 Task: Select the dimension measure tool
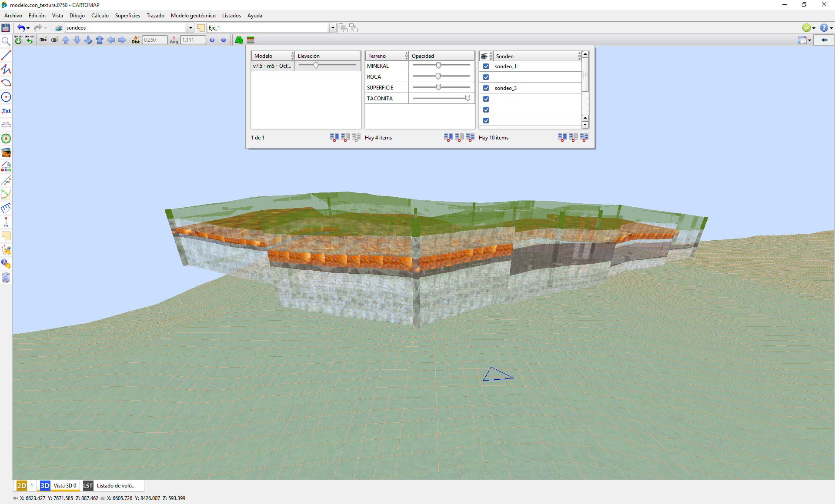click(6, 125)
